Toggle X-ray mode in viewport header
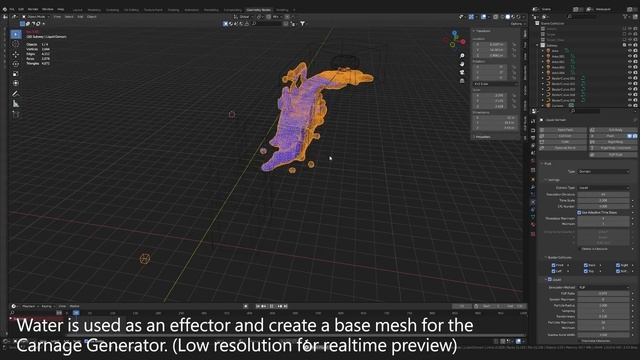The image size is (640, 360). 496,17
